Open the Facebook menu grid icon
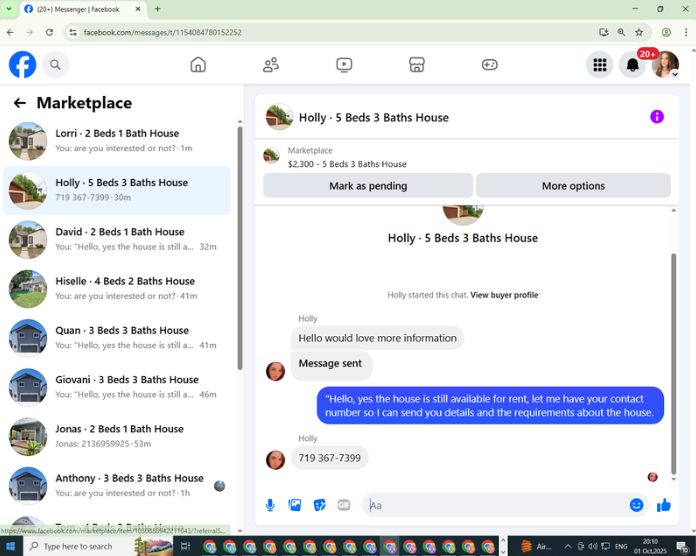This screenshot has height=556, width=696. pos(600,65)
